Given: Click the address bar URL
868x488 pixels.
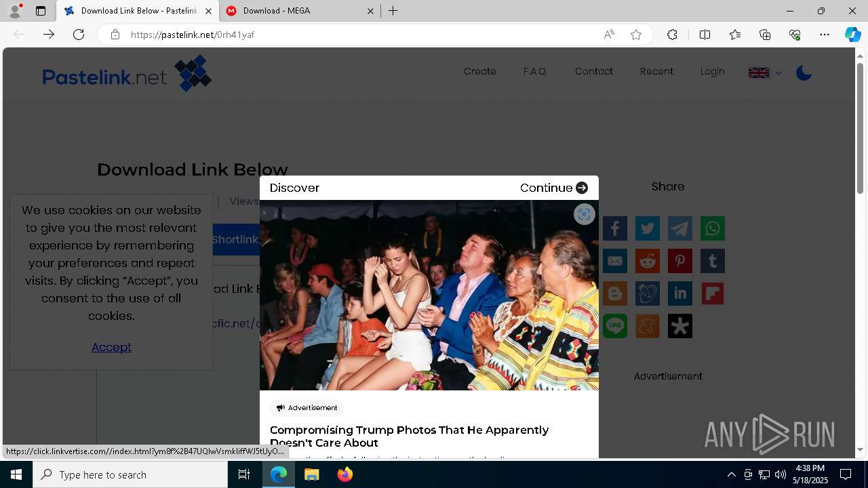Looking at the screenshot, I should (193, 35).
